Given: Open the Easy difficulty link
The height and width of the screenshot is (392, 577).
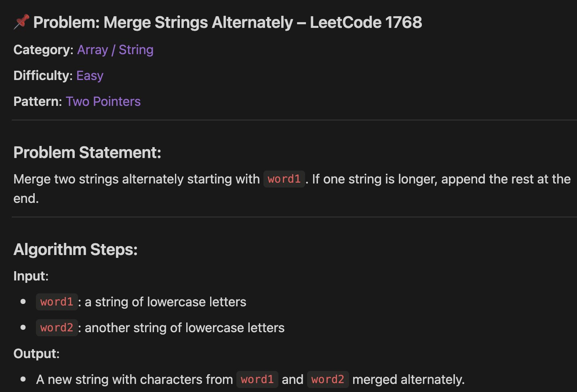Looking at the screenshot, I should pyautogui.click(x=90, y=76).
